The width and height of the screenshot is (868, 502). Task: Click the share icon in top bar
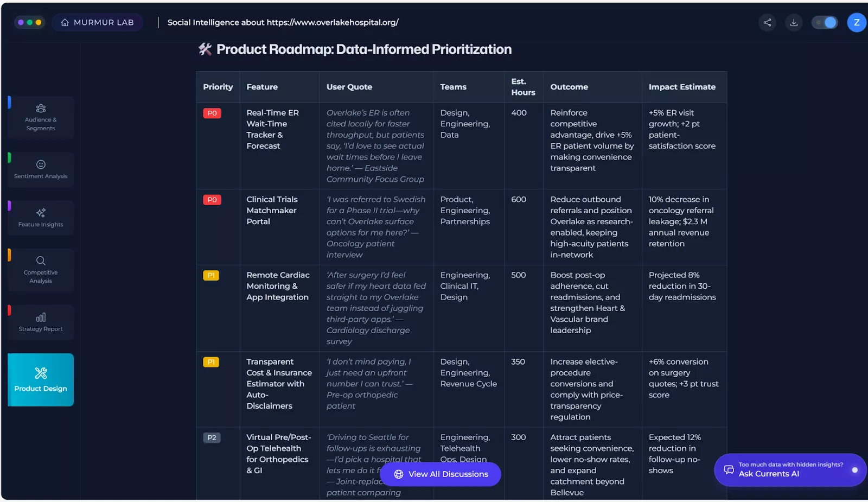767,22
